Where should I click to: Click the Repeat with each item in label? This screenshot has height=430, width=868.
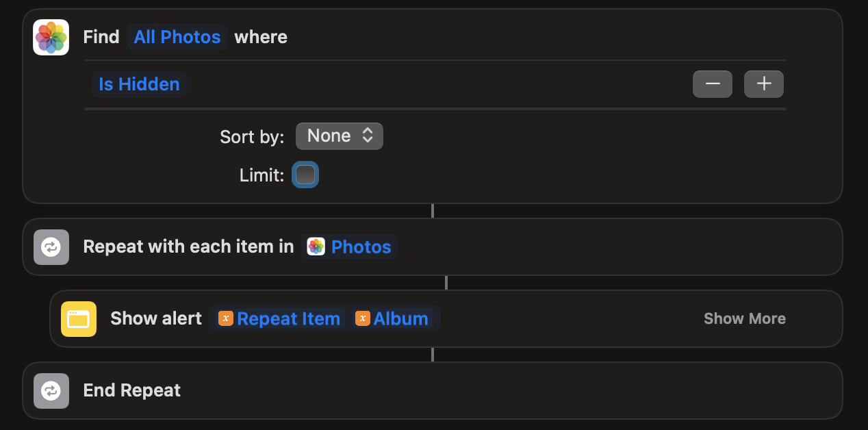coord(188,247)
